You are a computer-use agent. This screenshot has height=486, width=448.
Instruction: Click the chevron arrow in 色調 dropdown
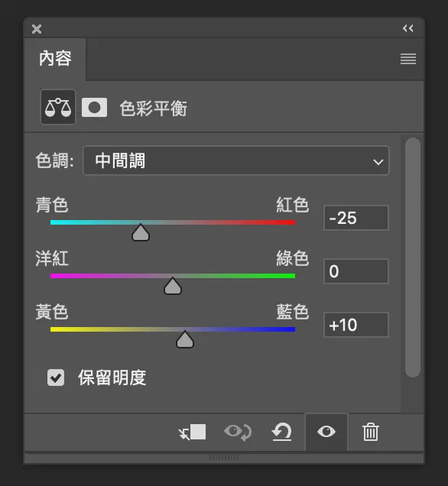click(x=378, y=162)
